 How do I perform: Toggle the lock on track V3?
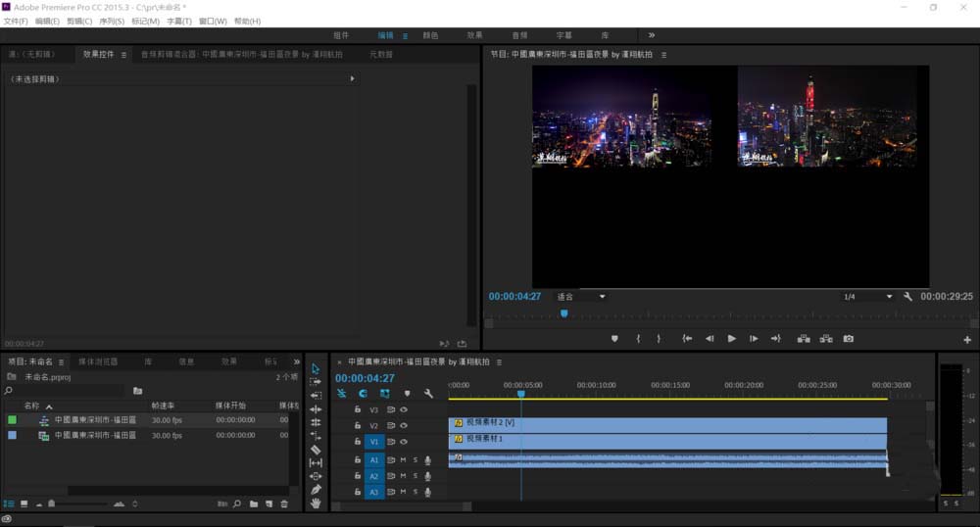(358, 409)
